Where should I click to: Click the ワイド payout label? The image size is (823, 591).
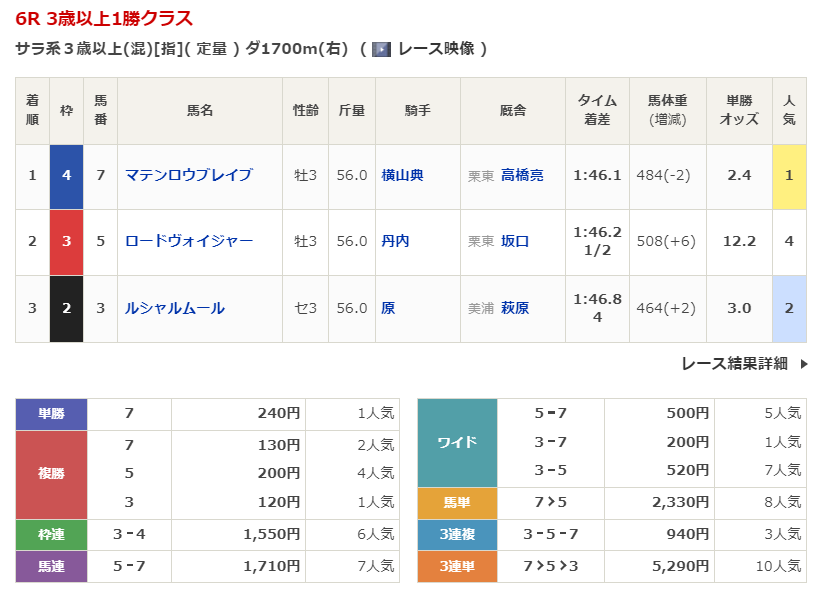(x=456, y=441)
